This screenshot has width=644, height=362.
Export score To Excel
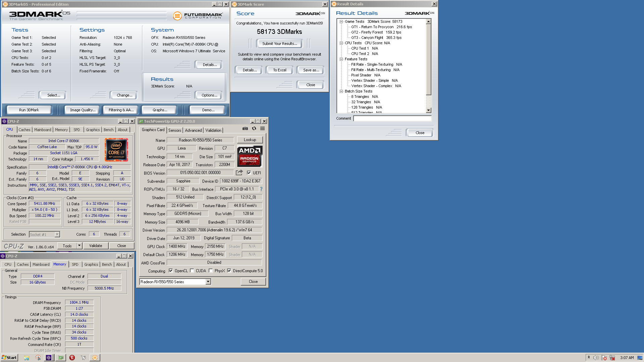tap(279, 70)
